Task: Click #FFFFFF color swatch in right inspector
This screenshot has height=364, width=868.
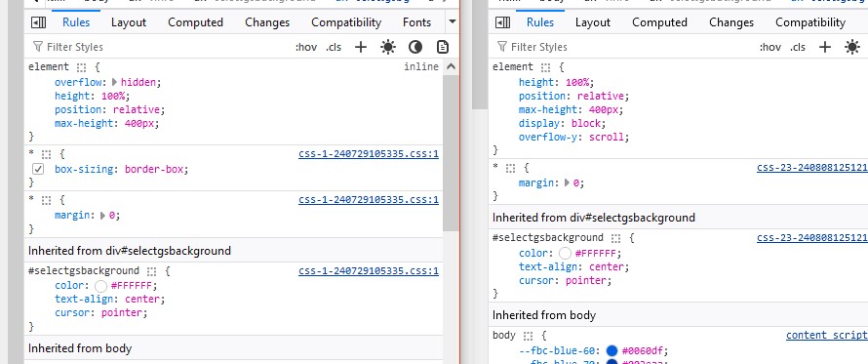Action: point(566,254)
